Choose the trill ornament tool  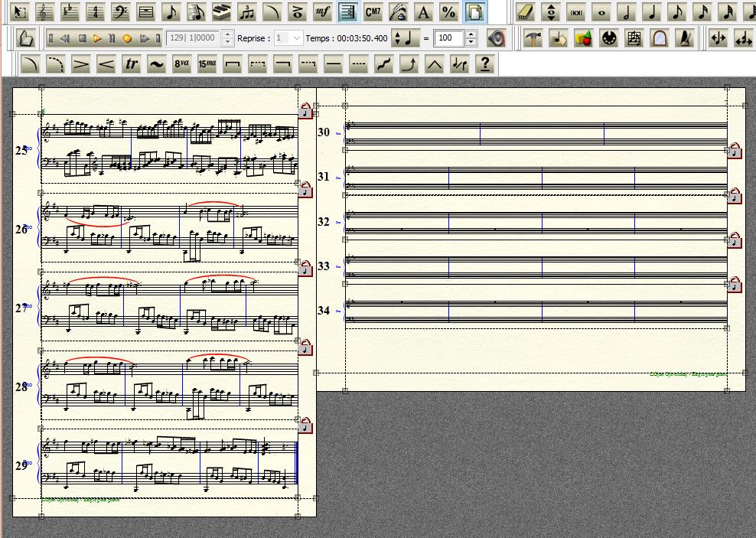pyautogui.click(x=131, y=64)
